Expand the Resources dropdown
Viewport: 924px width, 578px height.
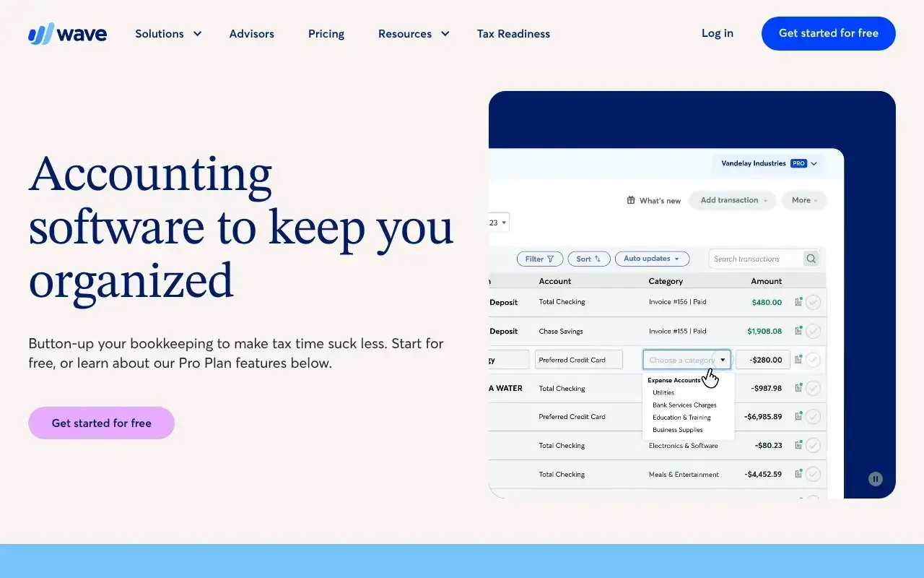pos(414,34)
